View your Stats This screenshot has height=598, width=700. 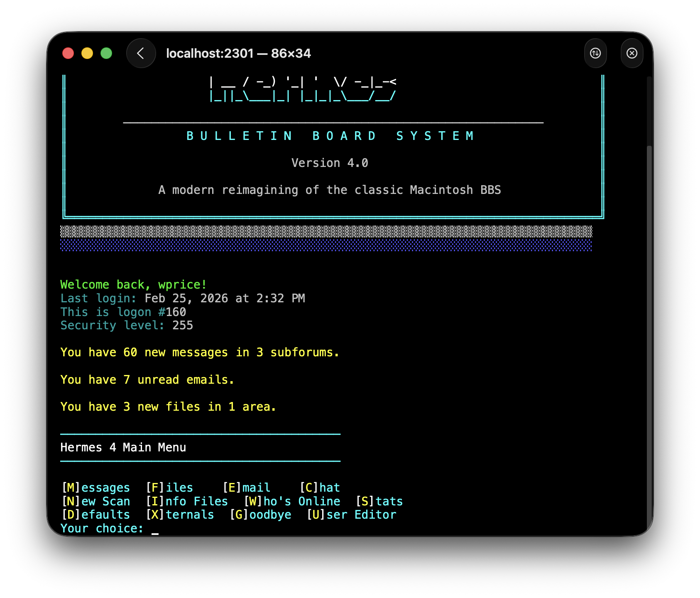[379, 501]
